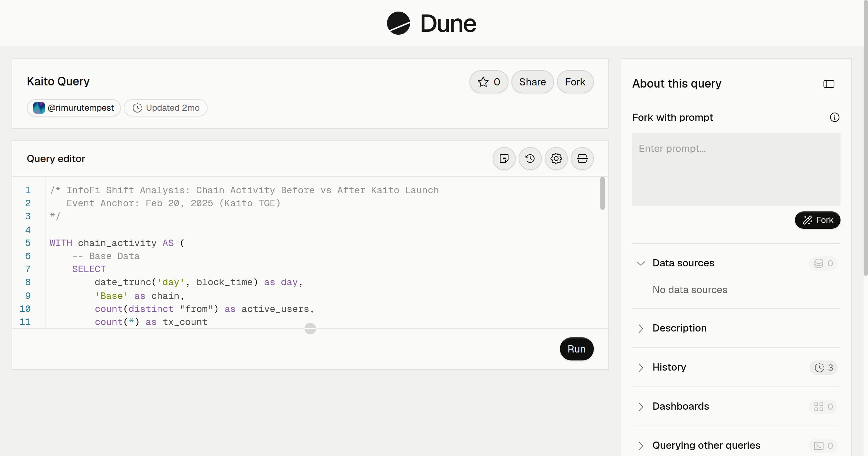
Task: Star the Kaito Query
Action: [489, 82]
